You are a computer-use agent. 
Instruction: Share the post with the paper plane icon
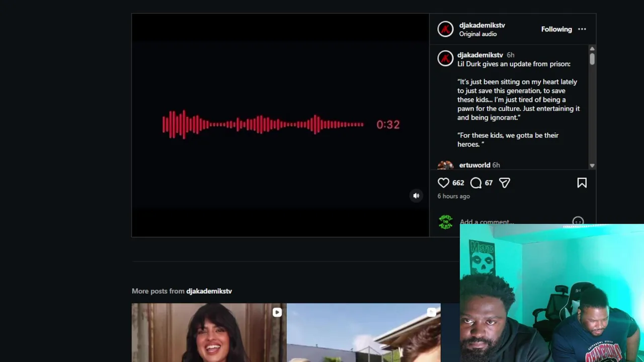click(x=505, y=183)
